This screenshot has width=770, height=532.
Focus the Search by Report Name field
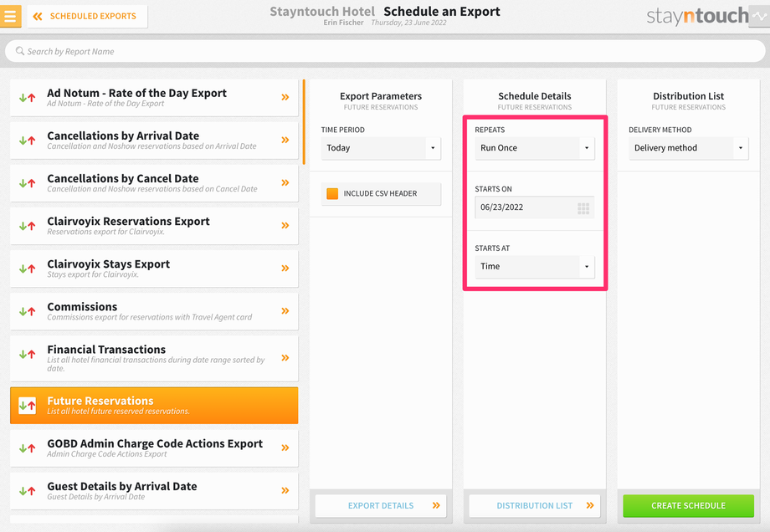point(385,51)
